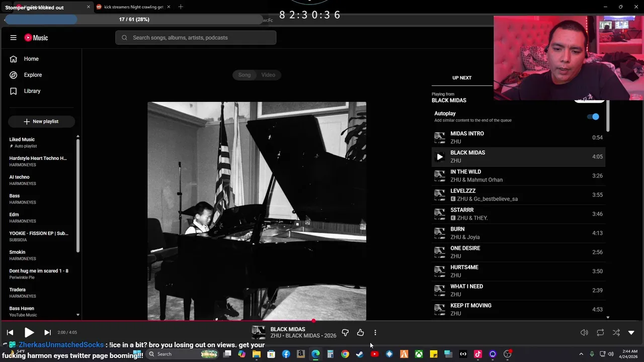The height and width of the screenshot is (362, 644).
Task: Open Steam from taskbar
Action: pyautogui.click(x=360, y=354)
